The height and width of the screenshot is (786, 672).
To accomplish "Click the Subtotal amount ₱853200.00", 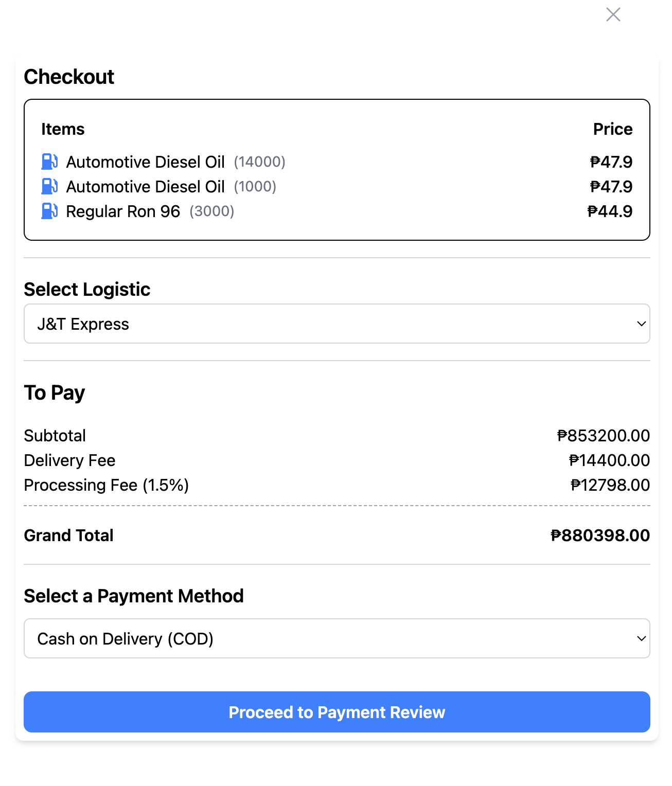I will [603, 436].
